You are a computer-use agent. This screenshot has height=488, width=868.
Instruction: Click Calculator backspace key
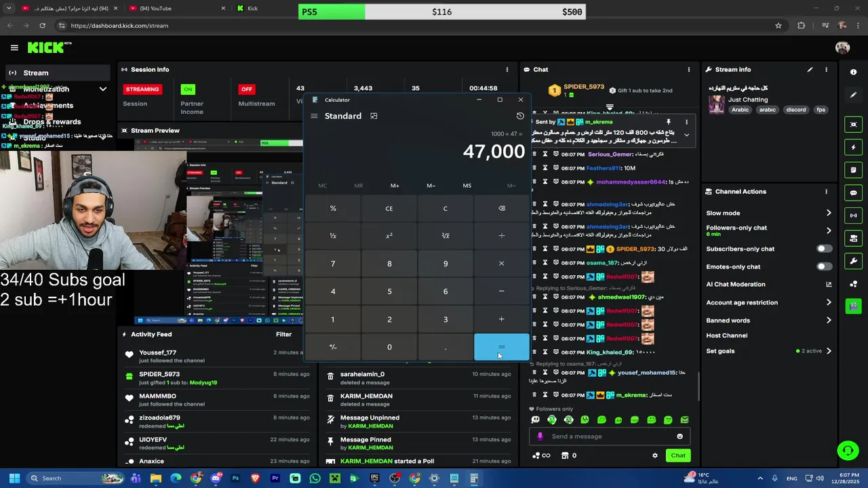coord(502,208)
